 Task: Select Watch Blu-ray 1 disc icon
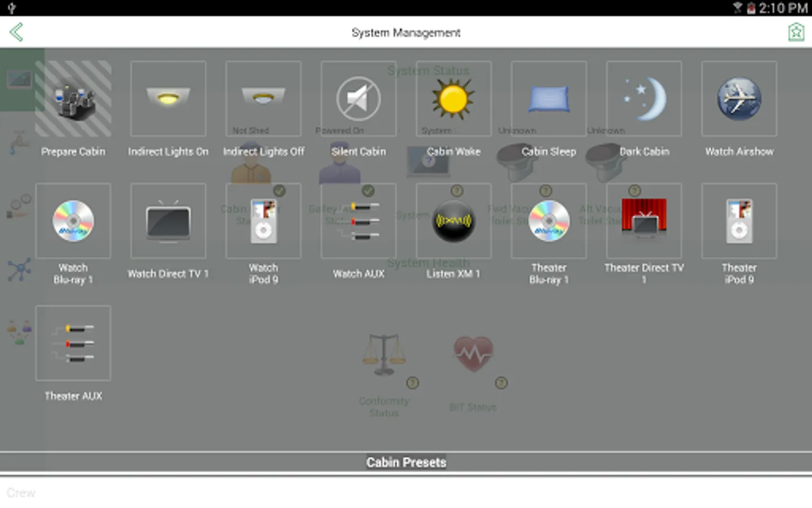coord(73,221)
